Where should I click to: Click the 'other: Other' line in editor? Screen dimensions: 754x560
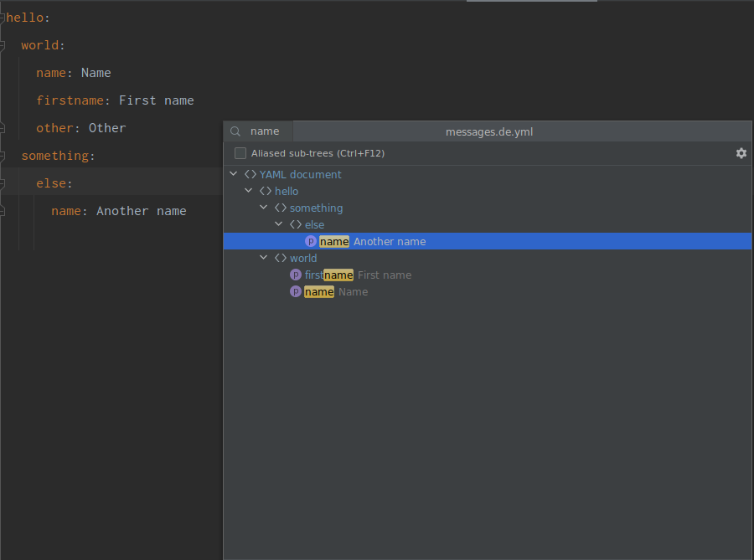coord(80,128)
